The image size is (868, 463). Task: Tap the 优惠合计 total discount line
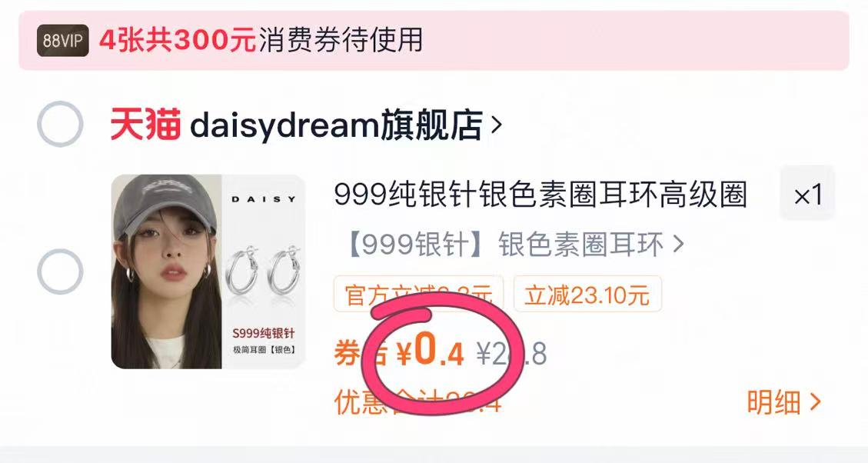(x=418, y=402)
